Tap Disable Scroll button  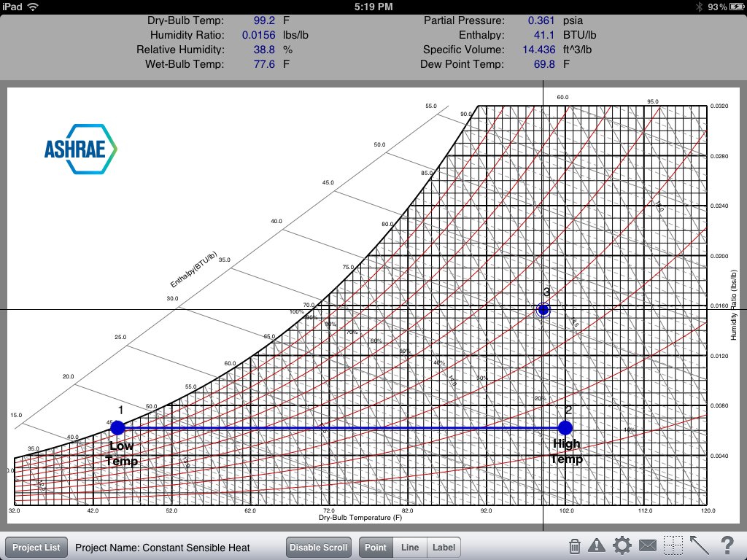(x=318, y=547)
